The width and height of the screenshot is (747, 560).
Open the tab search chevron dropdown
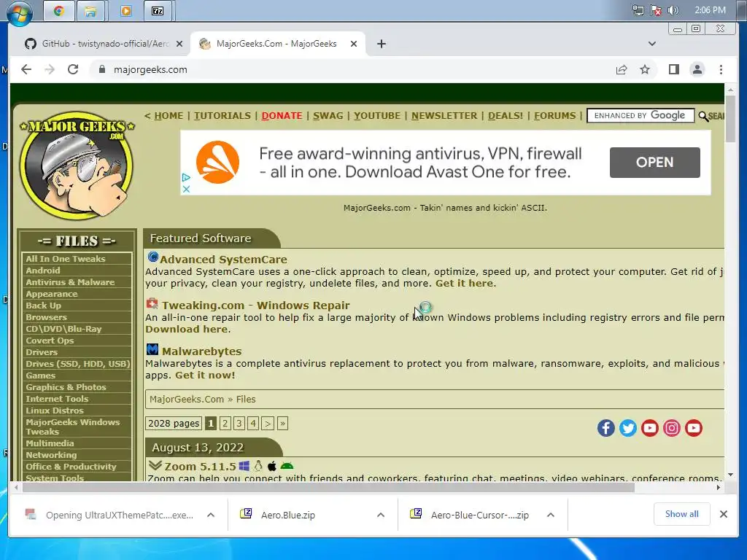(x=651, y=44)
